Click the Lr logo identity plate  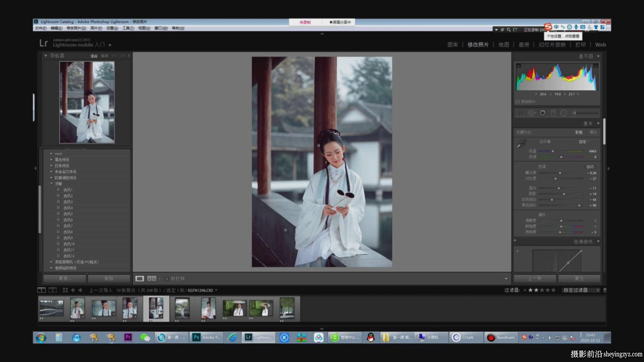(44, 43)
